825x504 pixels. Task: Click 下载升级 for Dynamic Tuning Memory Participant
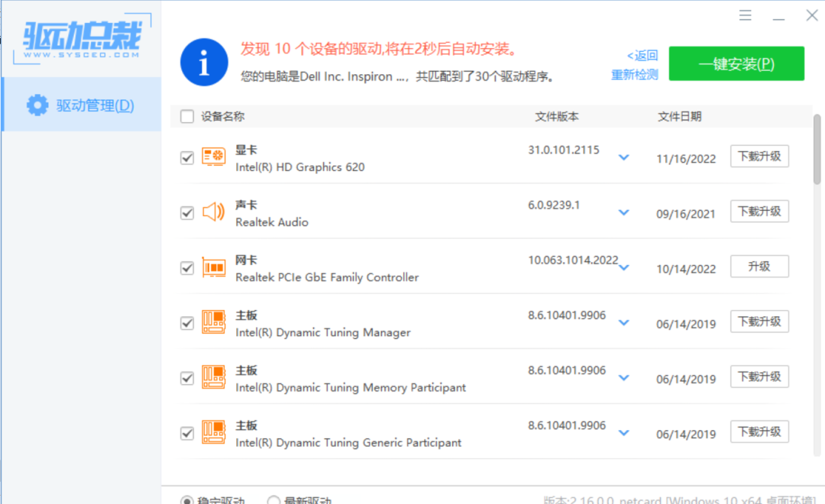pos(759,376)
